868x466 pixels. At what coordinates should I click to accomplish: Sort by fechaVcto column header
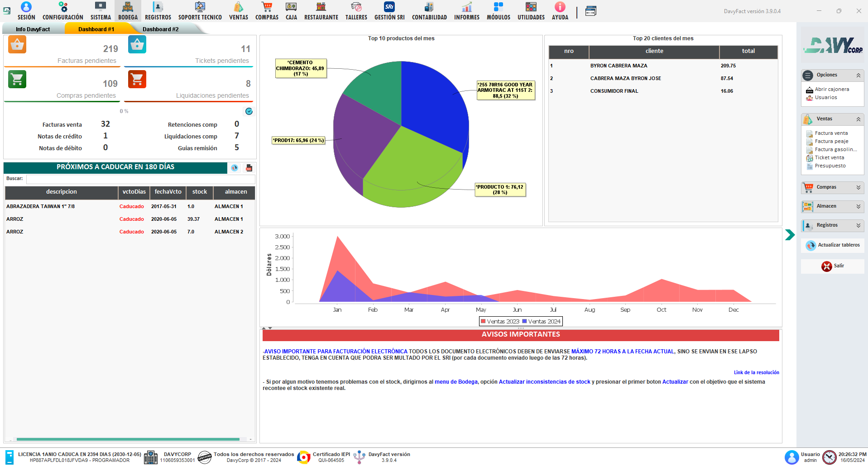(x=168, y=192)
